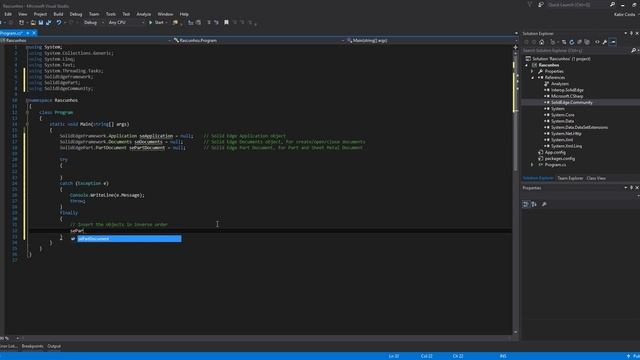Screen dimensions: 640x360
Task: Select packages.config in Solution Explorer
Action: 560,158
